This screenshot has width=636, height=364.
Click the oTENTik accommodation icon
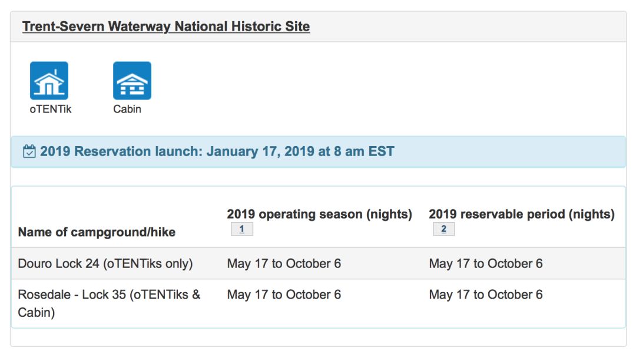tap(49, 80)
